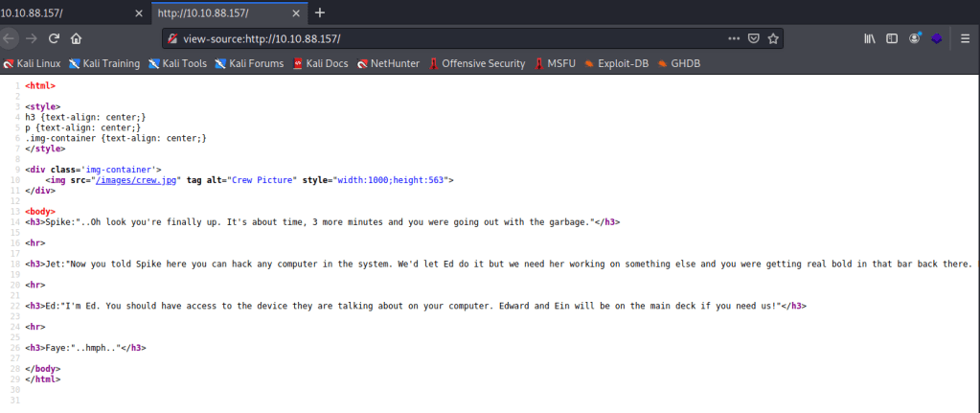Viewport: 980px width, 413px height.
Task: Open the Kali Tools bookmark
Action: pyautogui.click(x=179, y=64)
